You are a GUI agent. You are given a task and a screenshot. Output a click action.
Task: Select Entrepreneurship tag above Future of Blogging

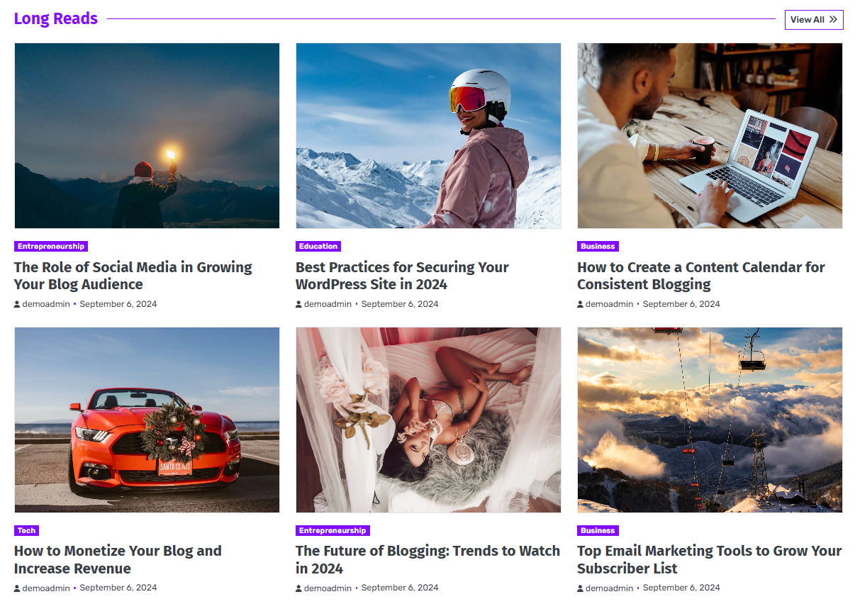pyautogui.click(x=333, y=530)
